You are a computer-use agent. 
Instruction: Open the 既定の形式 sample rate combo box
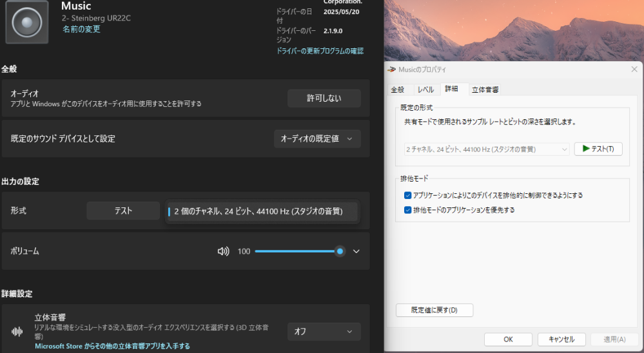click(x=487, y=149)
